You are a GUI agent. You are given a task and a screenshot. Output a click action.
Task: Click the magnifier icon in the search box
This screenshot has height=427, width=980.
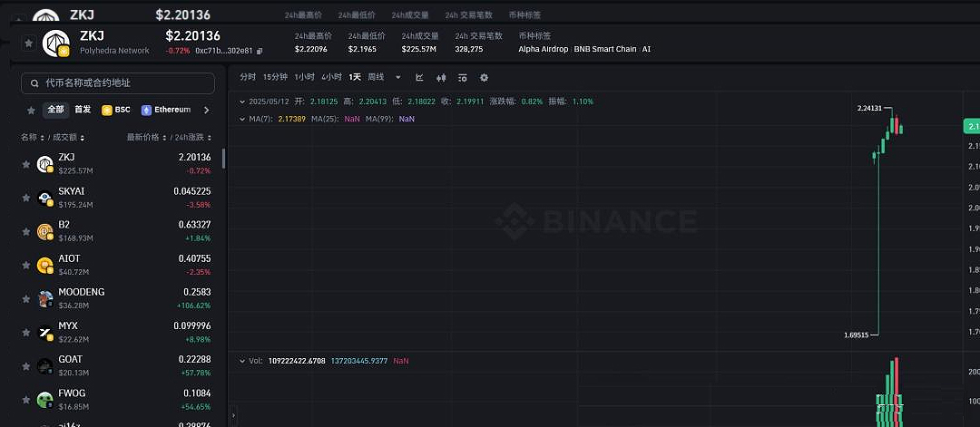tap(34, 83)
